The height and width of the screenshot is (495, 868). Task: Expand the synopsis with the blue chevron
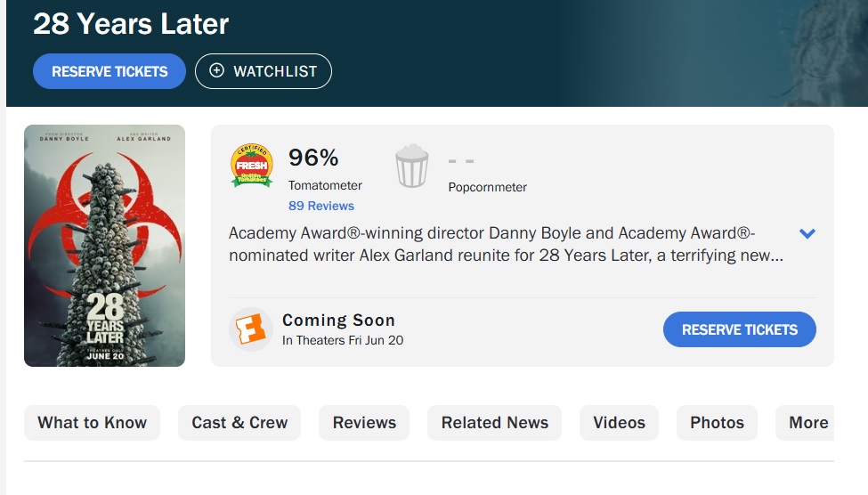coord(807,234)
